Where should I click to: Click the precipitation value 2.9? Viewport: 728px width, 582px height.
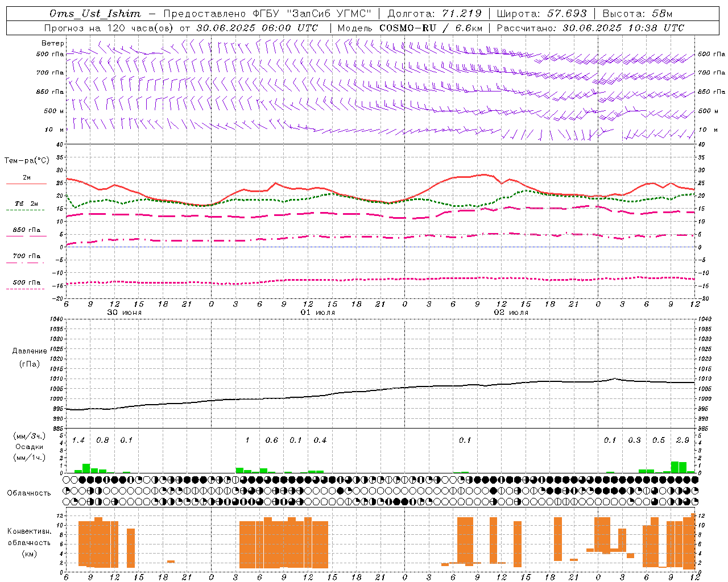[682, 440]
